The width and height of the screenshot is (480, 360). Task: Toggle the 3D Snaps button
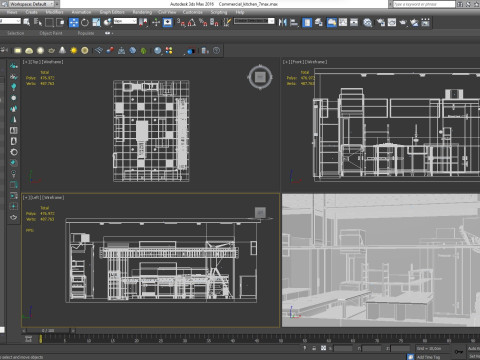point(181,23)
